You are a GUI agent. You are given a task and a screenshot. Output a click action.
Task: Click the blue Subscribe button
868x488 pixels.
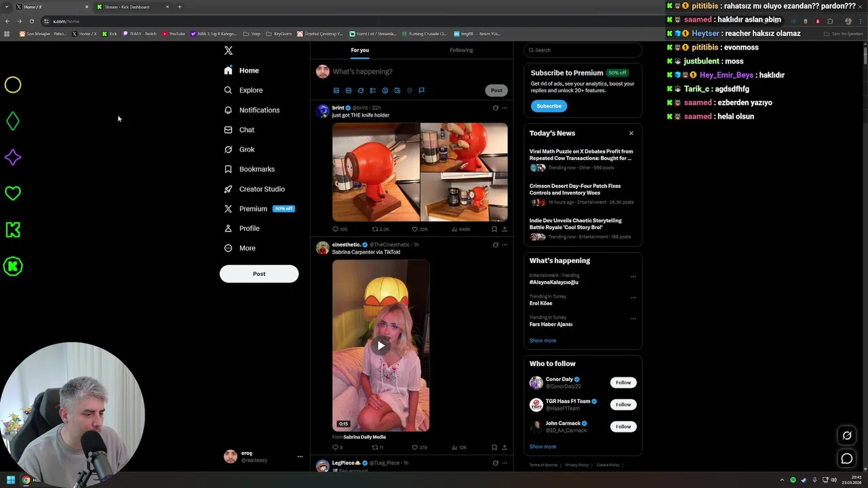pyautogui.click(x=549, y=106)
